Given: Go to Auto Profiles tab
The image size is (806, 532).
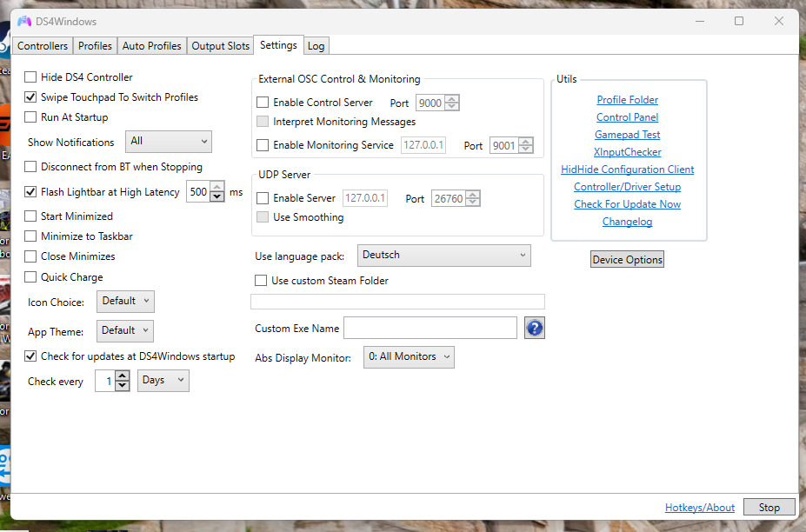Looking at the screenshot, I should tap(151, 46).
